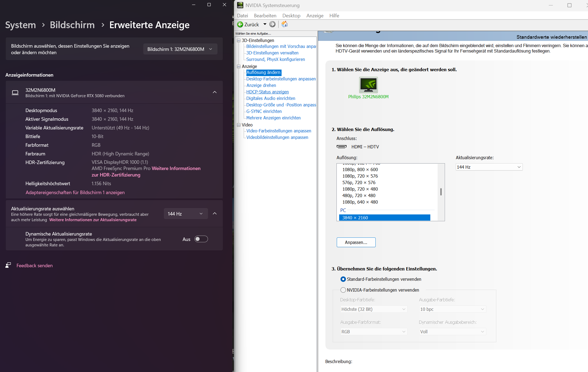Select G-SYNC einrichten in the task tree
The width and height of the screenshot is (588, 372).
coord(264,111)
